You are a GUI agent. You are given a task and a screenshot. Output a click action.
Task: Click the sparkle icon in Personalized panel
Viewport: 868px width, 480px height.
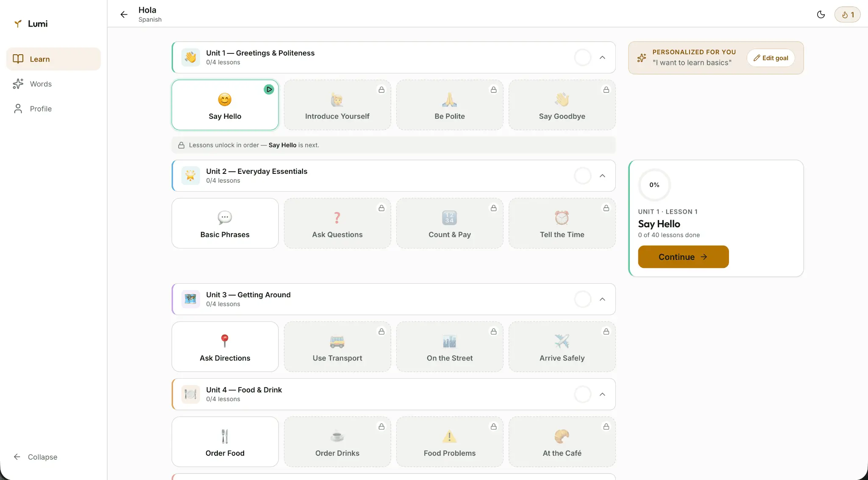tap(642, 58)
